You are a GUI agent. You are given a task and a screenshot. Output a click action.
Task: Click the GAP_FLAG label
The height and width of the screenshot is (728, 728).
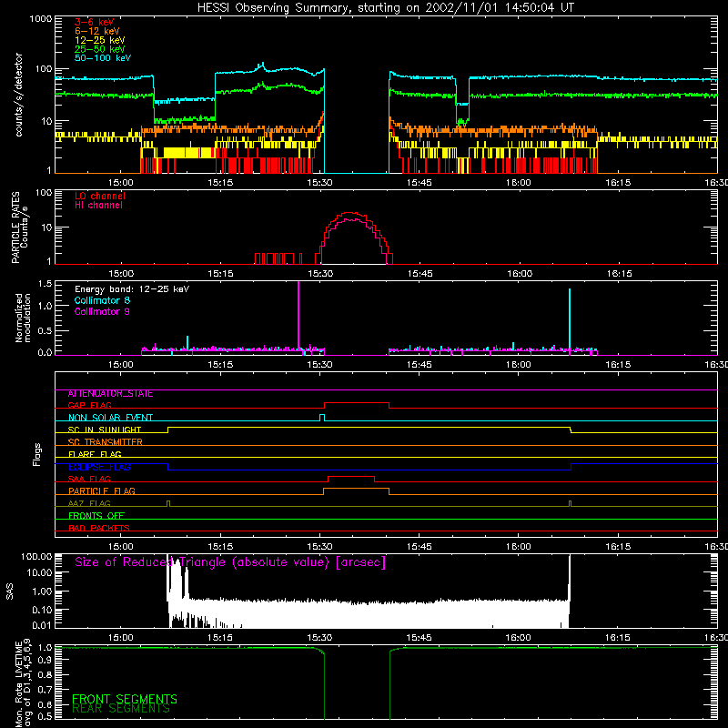tap(89, 405)
